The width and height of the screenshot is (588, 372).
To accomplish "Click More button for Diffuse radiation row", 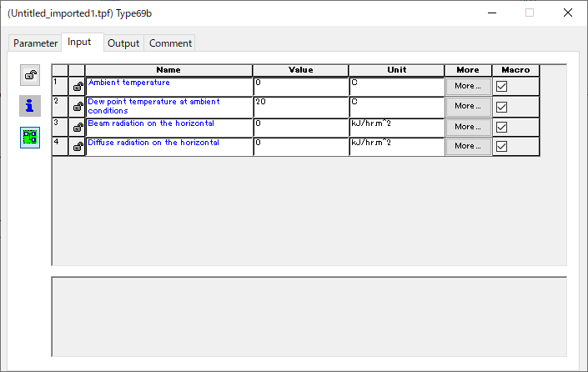I will (x=468, y=146).
